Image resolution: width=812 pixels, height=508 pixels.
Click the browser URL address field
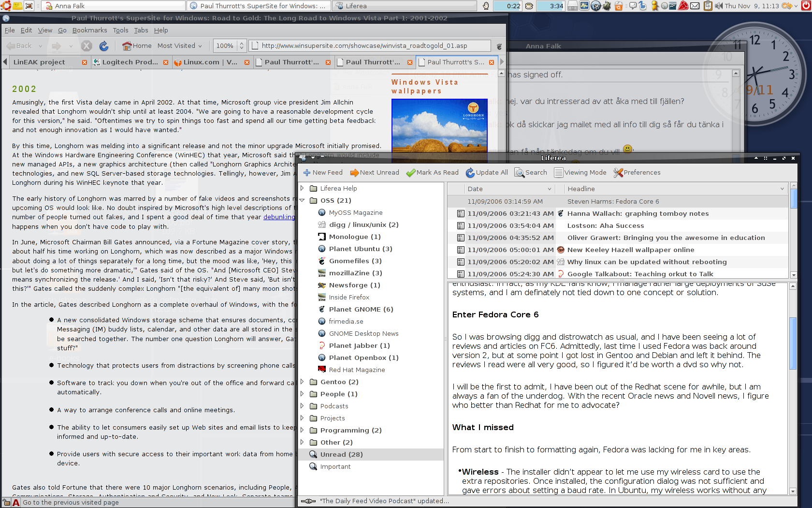pos(370,46)
